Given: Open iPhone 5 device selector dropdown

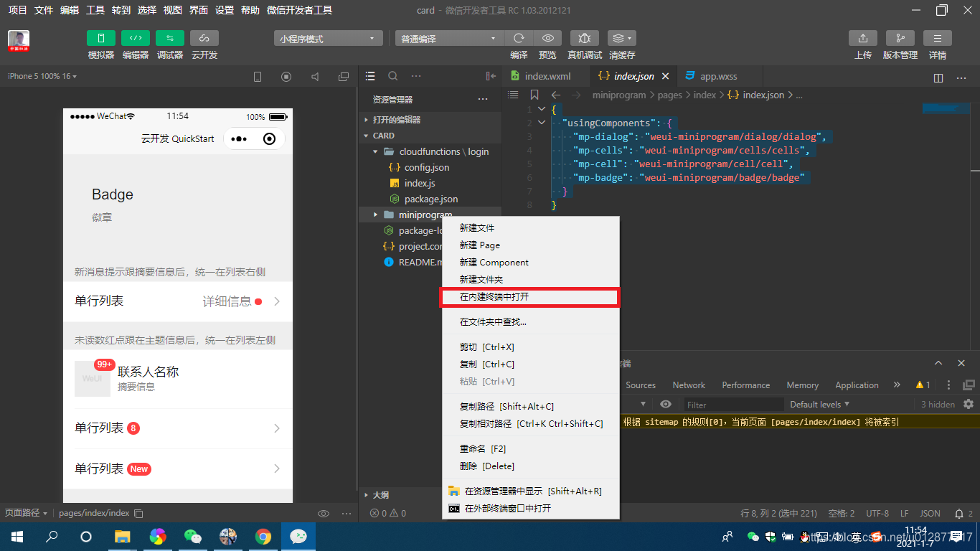Looking at the screenshot, I should [42, 76].
